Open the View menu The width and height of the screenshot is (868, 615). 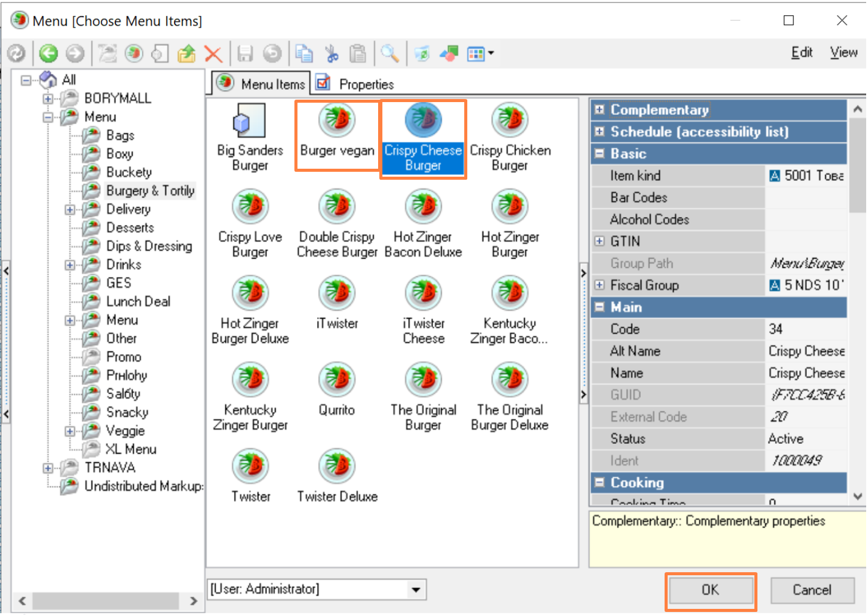click(x=844, y=53)
